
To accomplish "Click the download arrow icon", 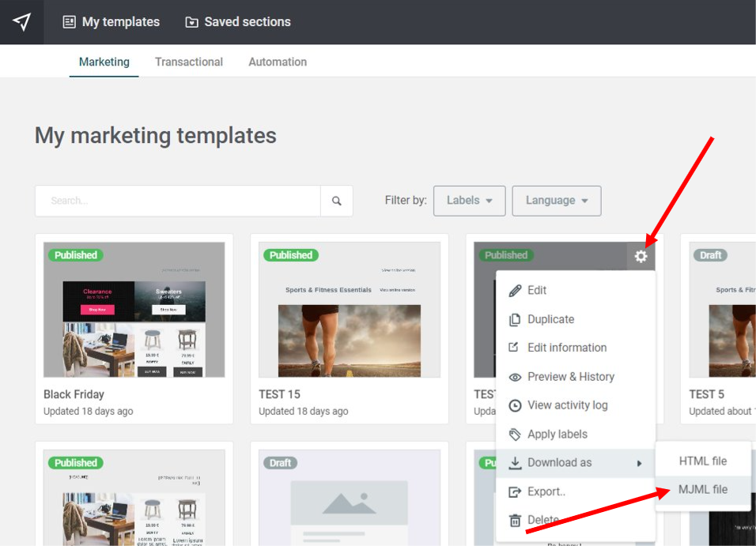I will coord(515,463).
